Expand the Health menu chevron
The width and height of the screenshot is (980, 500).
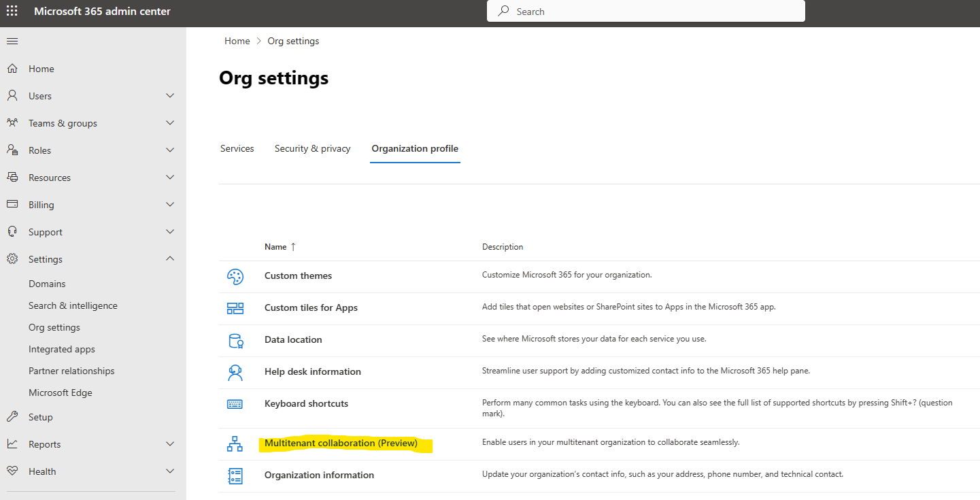(170, 471)
